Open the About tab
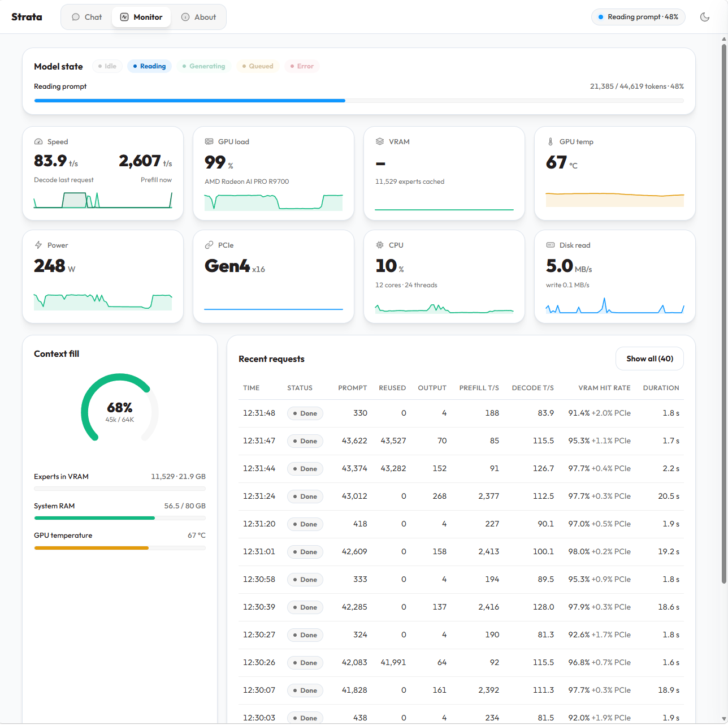The image size is (728, 725). coord(198,17)
